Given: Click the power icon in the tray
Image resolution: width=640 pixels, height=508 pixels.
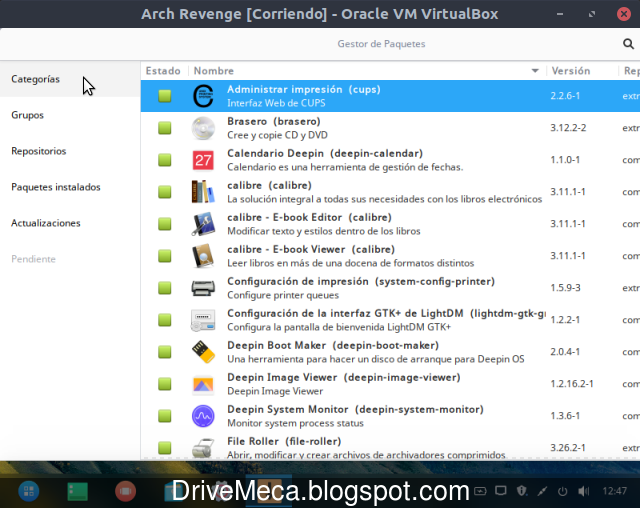Looking at the screenshot, I should [562, 491].
